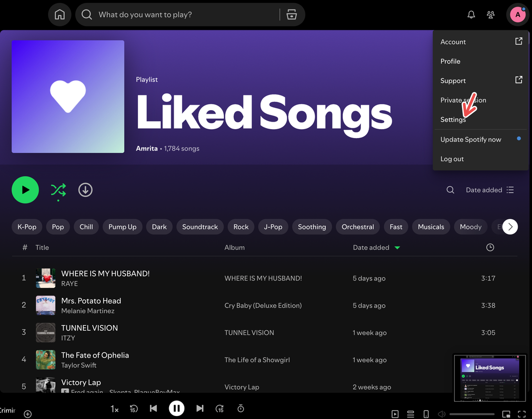Viewport: 532px width, 419px height.
Task: Open Date added sort dropdown
Action: 490,190
